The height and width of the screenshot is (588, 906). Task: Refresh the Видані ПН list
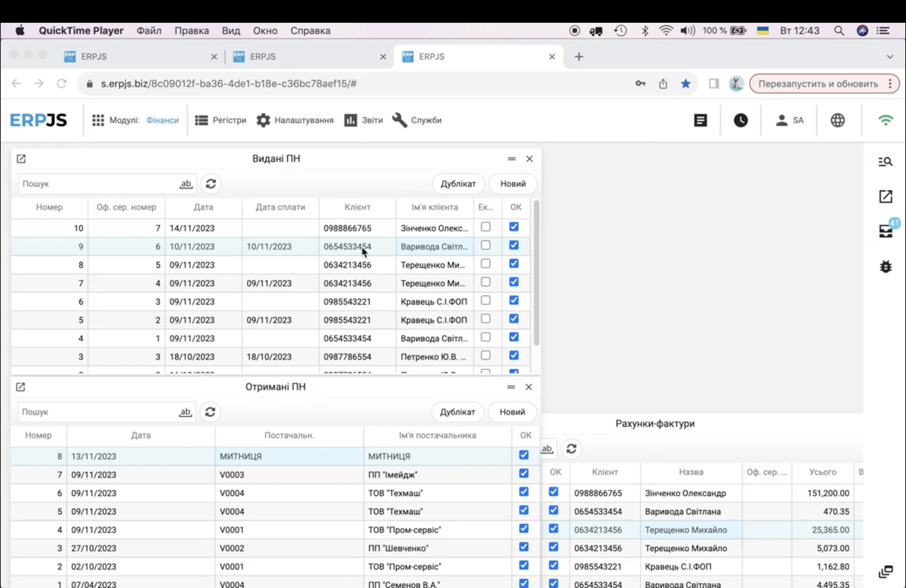(x=211, y=184)
